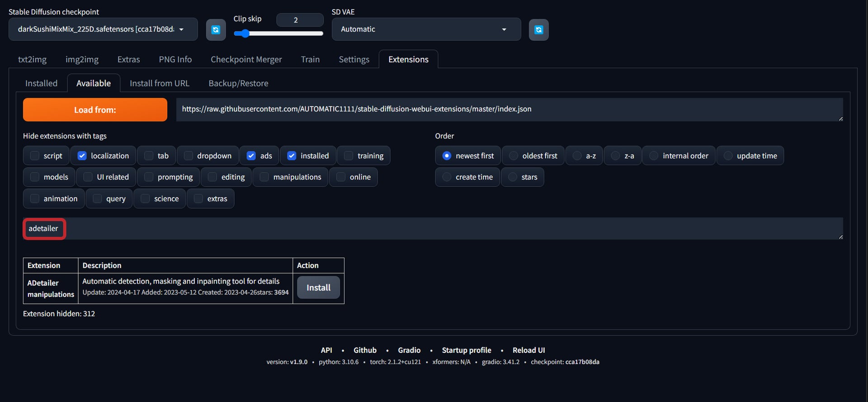Toggle the editing tag checkbox
868x402 pixels.
(212, 177)
